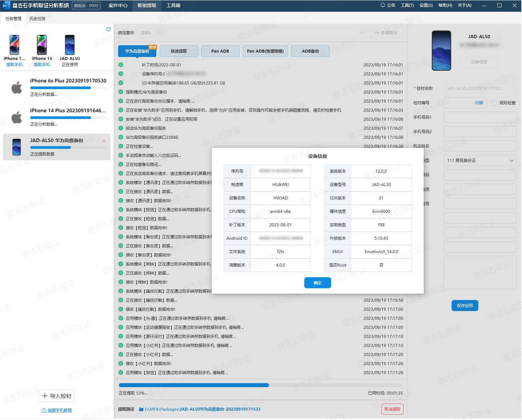Click the 正在提取 53% status text
The height and width of the screenshot is (420, 522).
(x=133, y=393)
